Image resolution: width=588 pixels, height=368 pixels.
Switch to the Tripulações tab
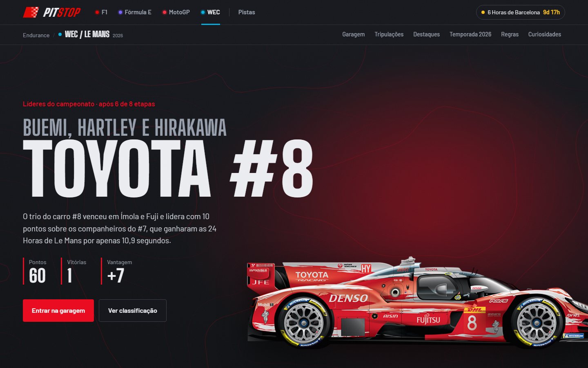pos(389,34)
